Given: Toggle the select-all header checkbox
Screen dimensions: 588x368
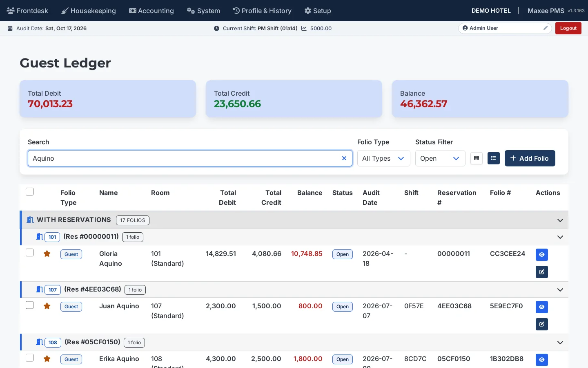Looking at the screenshot, I should (x=29, y=192).
